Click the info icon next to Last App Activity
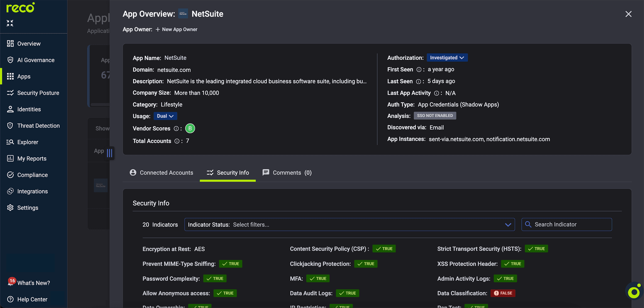Image resolution: width=644 pixels, height=308 pixels. pyautogui.click(x=436, y=93)
